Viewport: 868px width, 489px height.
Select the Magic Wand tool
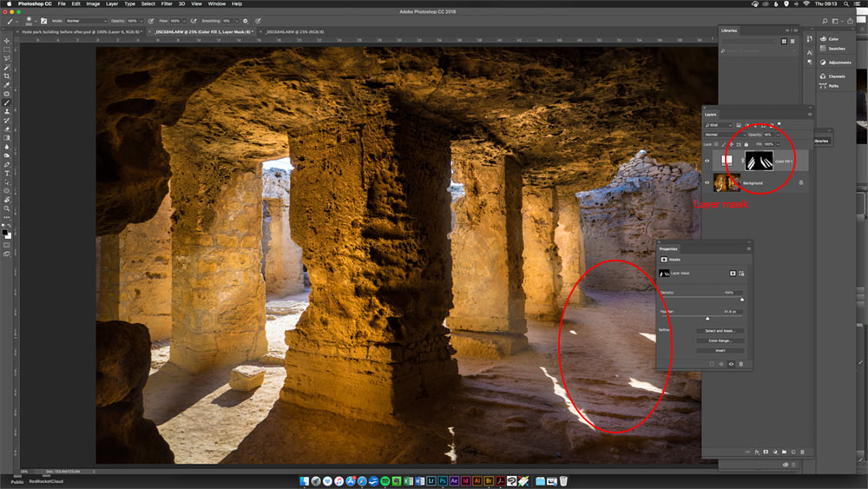pyautogui.click(x=7, y=67)
